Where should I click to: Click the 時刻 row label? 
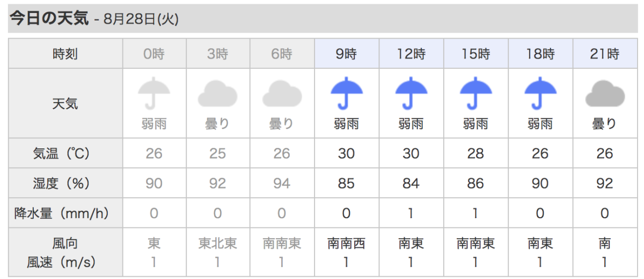(x=65, y=53)
